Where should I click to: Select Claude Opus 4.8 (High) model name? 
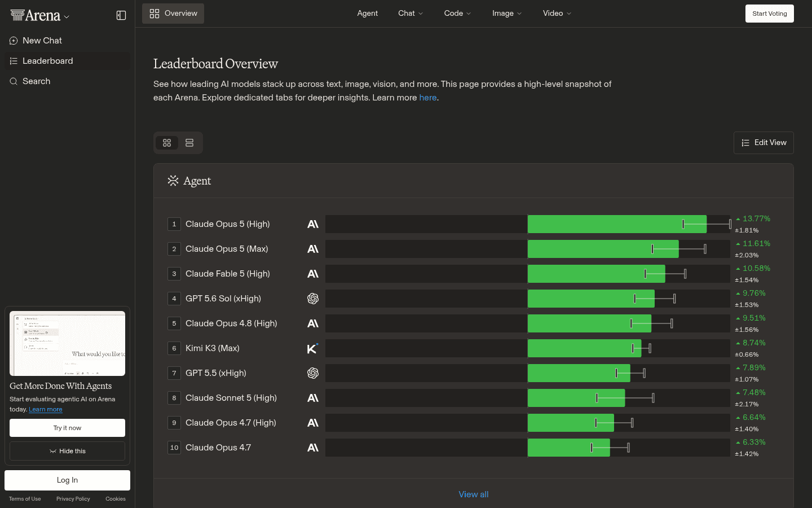[x=231, y=323]
